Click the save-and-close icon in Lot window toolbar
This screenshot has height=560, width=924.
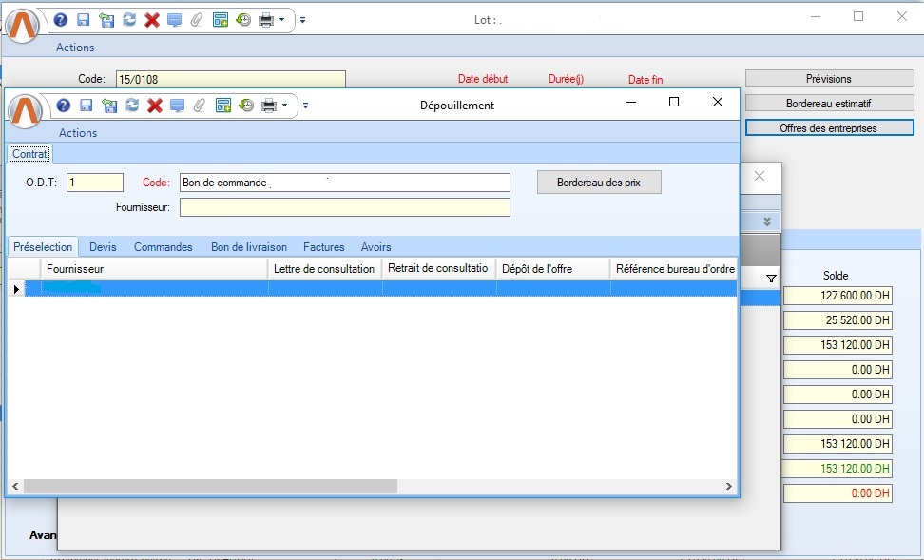tap(106, 19)
